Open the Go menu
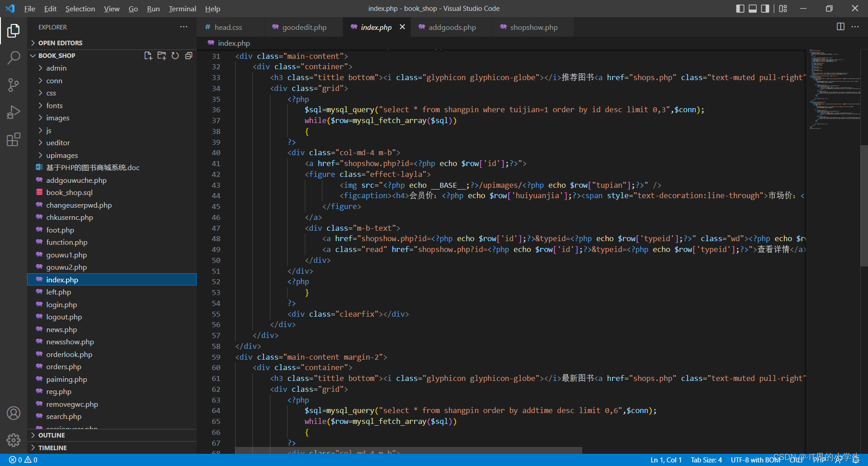 click(x=133, y=9)
